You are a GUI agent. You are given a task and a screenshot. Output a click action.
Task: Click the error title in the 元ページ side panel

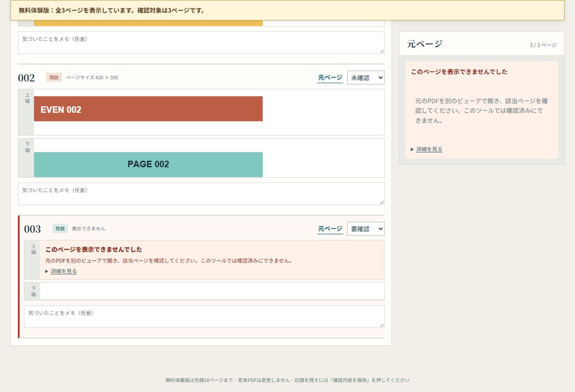click(459, 72)
